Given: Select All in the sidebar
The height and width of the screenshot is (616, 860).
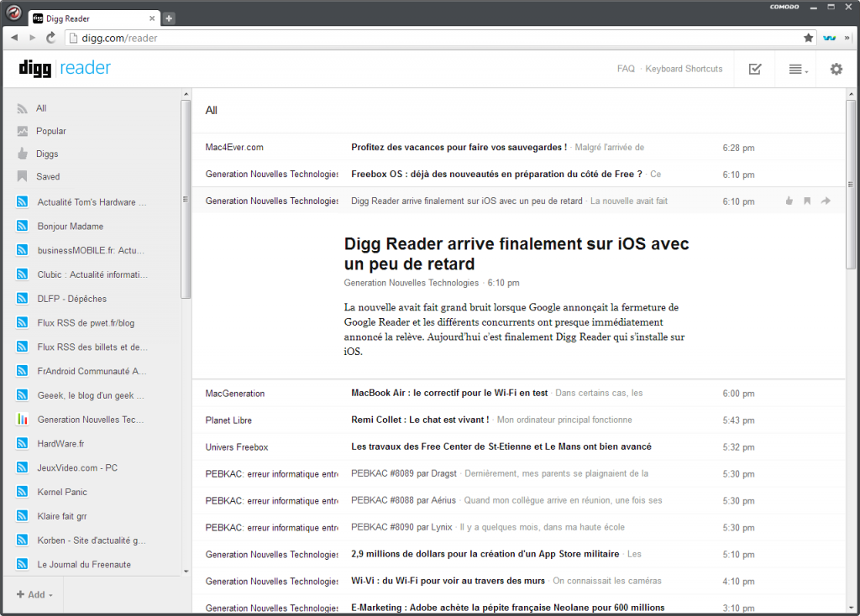Looking at the screenshot, I should (x=41, y=108).
